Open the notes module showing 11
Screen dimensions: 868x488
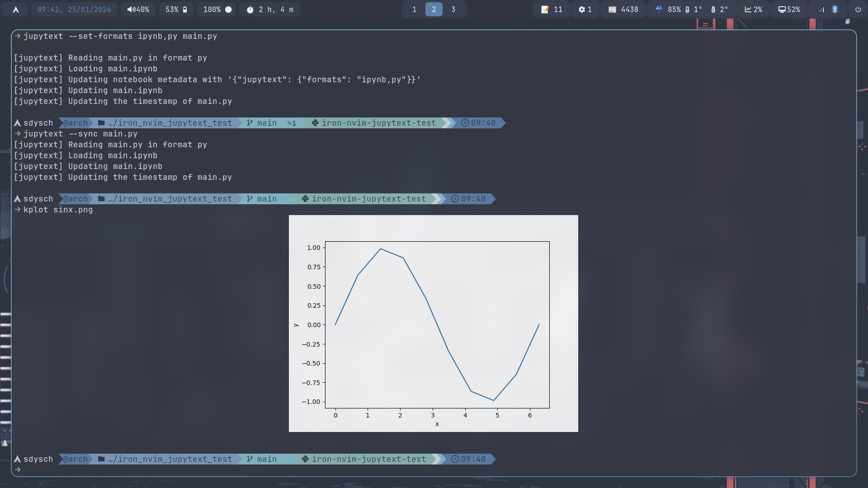552,9
